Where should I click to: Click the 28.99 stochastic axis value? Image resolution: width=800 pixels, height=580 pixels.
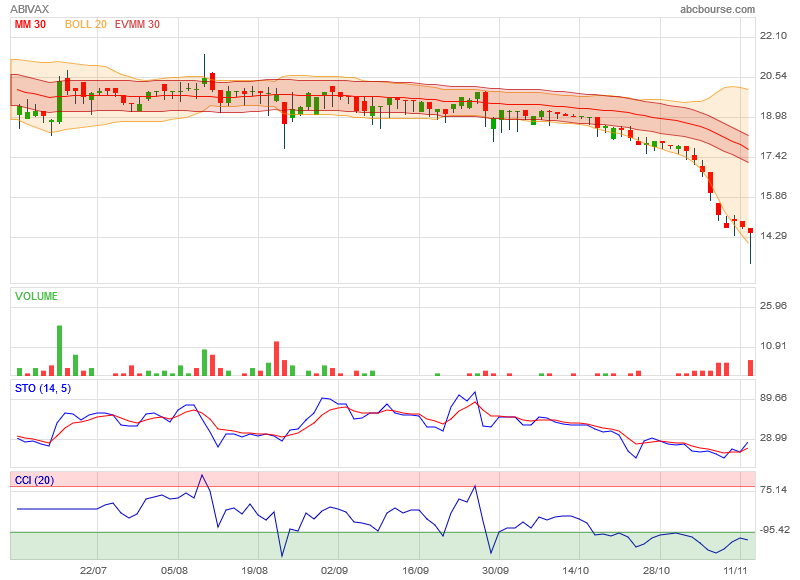click(773, 437)
